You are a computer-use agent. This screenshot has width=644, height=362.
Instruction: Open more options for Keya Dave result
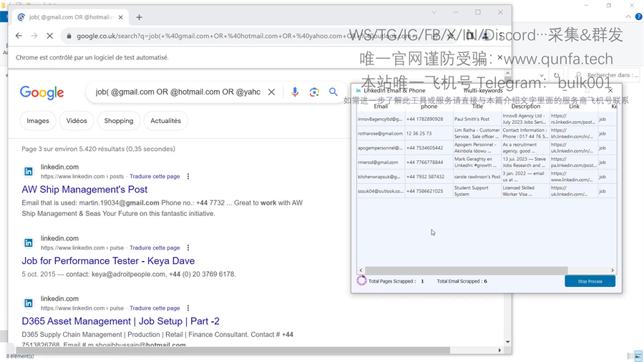(188, 248)
